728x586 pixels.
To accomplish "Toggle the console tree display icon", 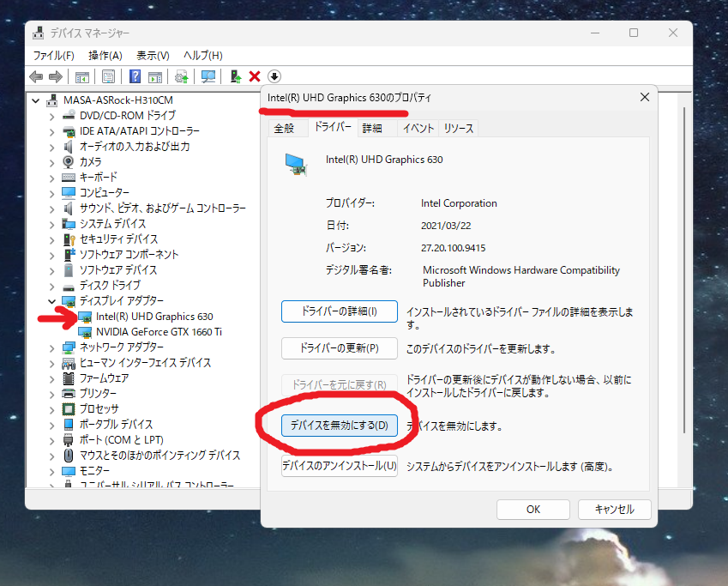I will (82, 76).
